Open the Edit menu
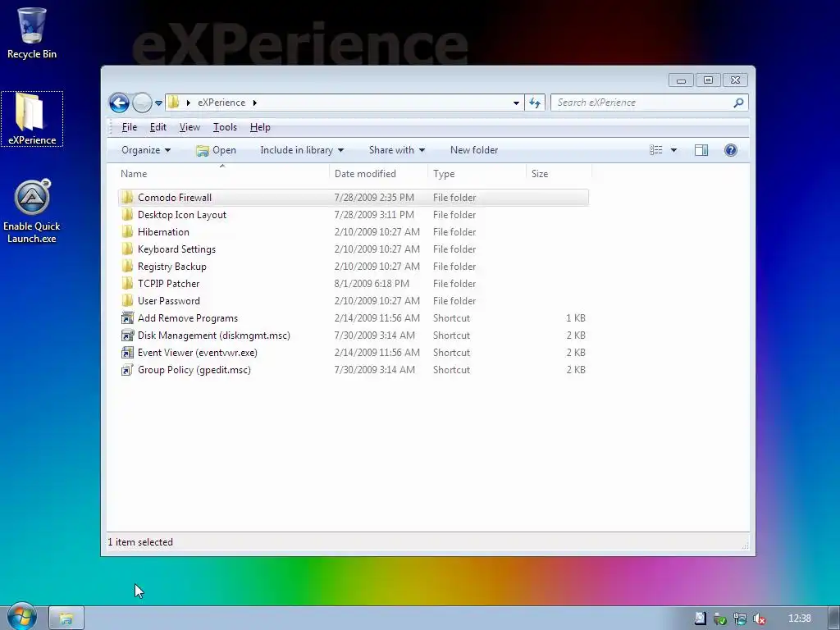 158,127
